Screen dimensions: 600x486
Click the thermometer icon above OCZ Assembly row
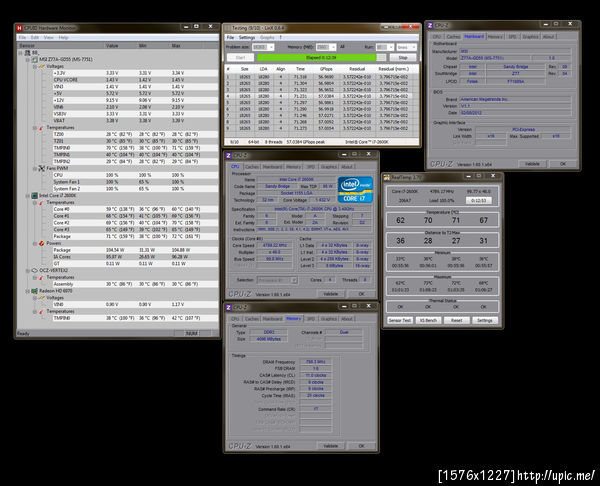41,277
